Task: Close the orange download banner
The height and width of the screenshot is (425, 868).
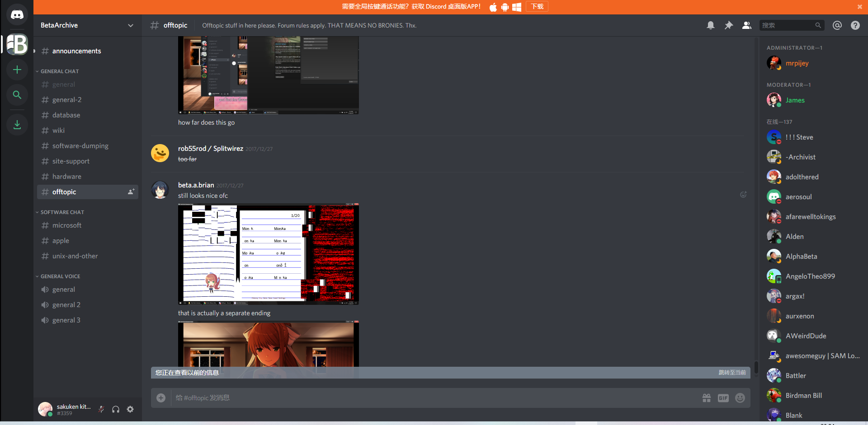Action: (x=860, y=7)
